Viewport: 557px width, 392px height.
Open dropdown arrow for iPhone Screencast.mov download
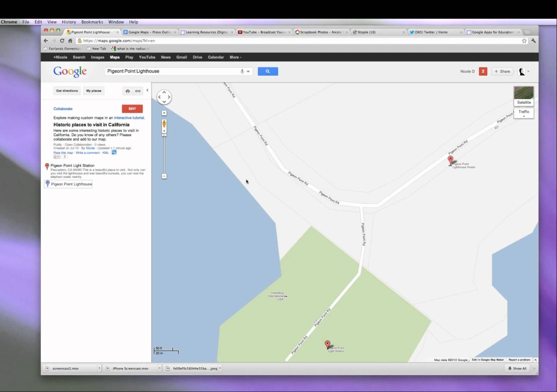(x=159, y=368)
